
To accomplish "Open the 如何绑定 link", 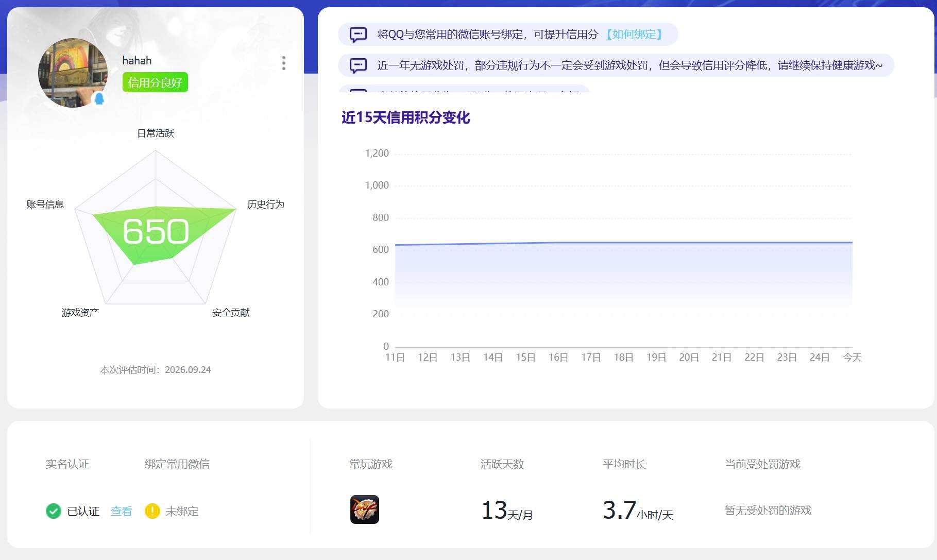I will tap(635, 35).
